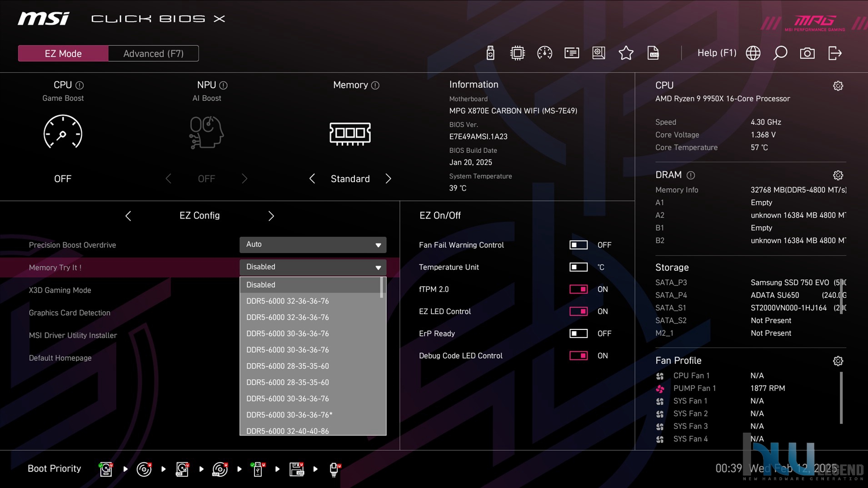Open CPU panel settings gear
The height and width of the screenshot is (488, 868).
(x=838, y=86)
